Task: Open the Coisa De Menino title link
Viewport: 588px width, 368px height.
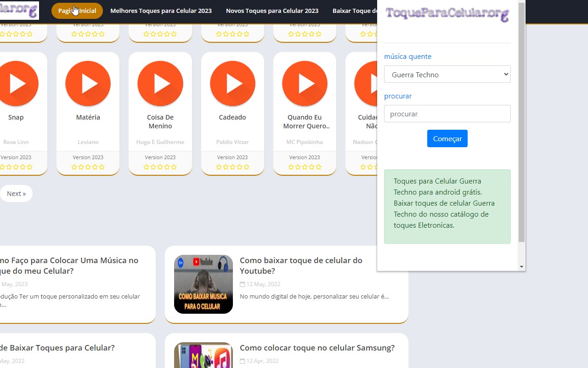Action: 160,121
